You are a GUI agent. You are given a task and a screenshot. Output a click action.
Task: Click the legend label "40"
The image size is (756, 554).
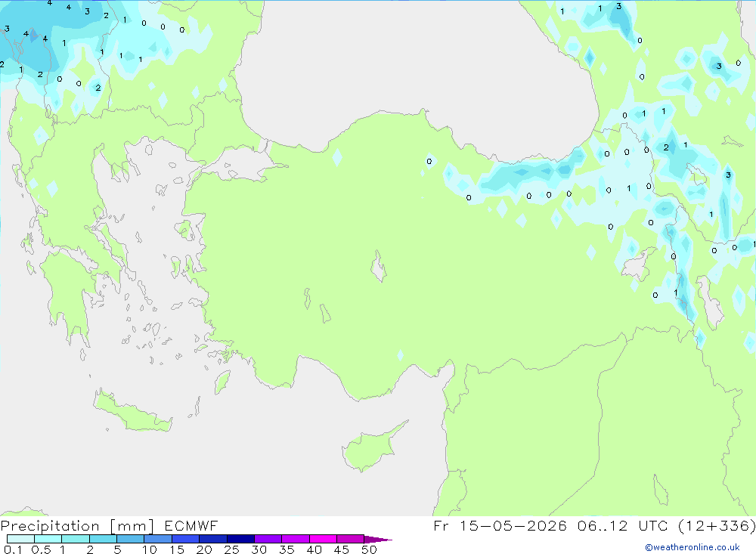(x=314, y=549)
